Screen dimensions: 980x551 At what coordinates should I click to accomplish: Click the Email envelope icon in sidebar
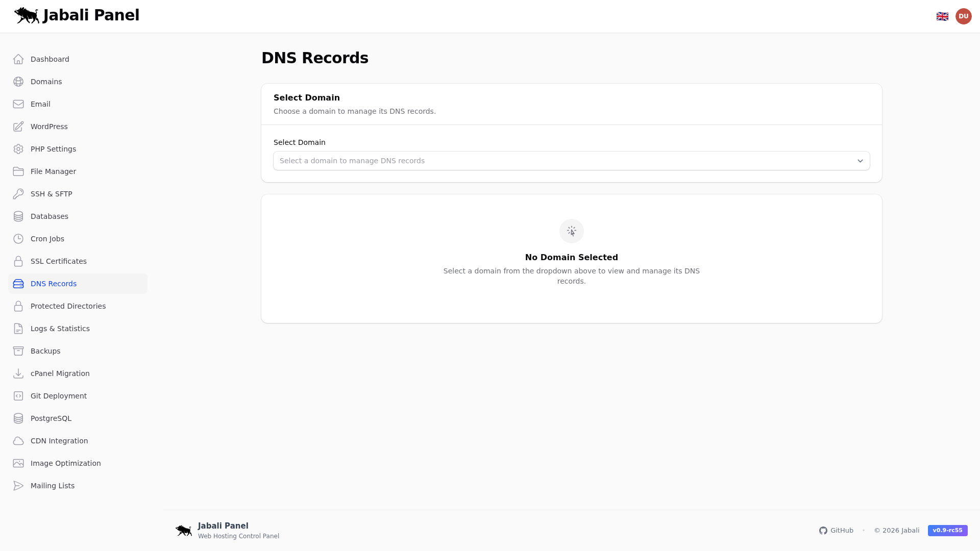[x=18, y=104]
